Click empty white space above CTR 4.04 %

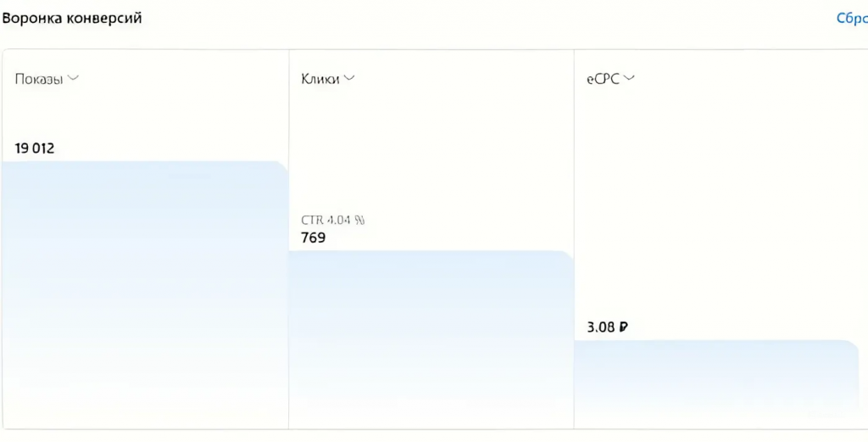431,153
